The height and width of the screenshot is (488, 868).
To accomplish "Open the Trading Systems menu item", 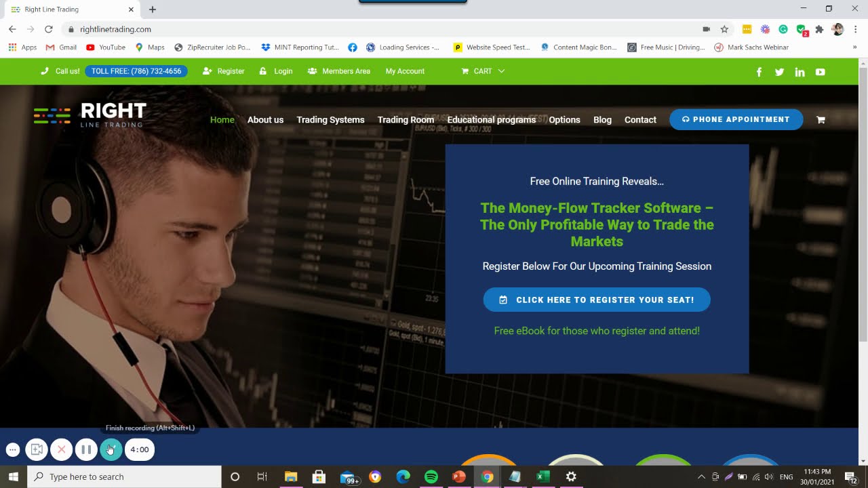I will (330, 120).
